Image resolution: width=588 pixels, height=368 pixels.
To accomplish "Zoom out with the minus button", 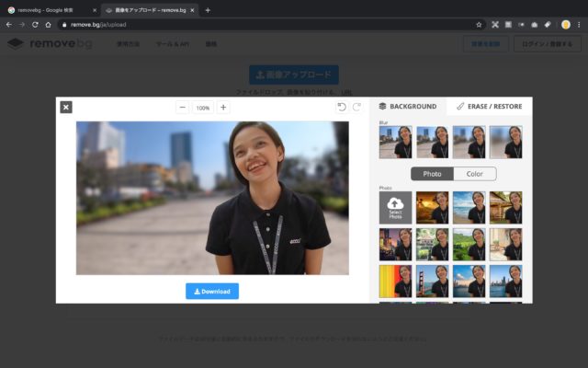I will (182, 108).
